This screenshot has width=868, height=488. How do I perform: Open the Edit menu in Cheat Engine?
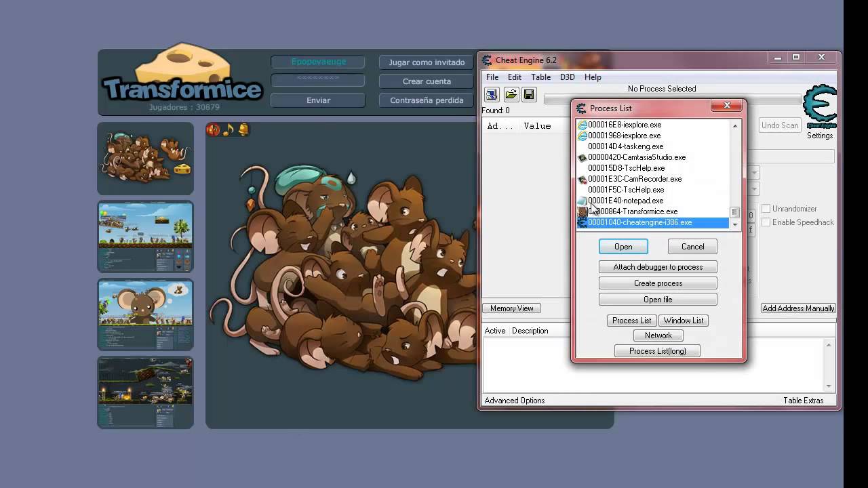[515, 77]
